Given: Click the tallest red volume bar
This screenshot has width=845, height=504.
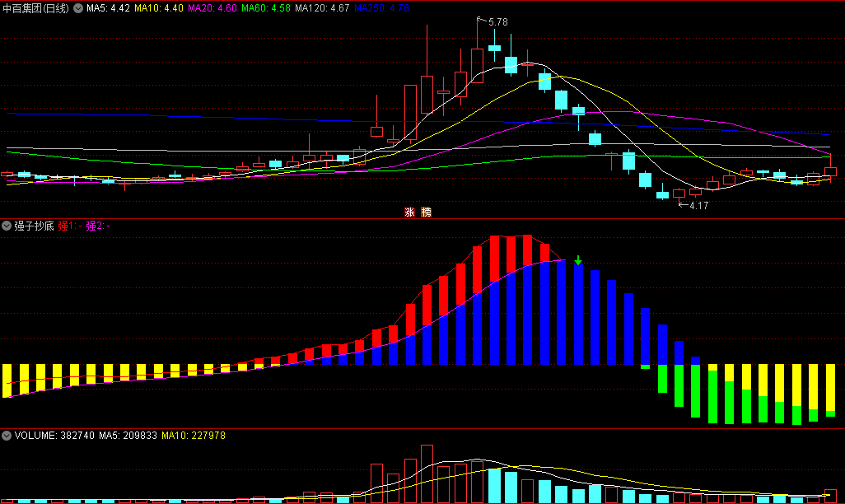Looking at the screenshot, I should tap(427, 474).
